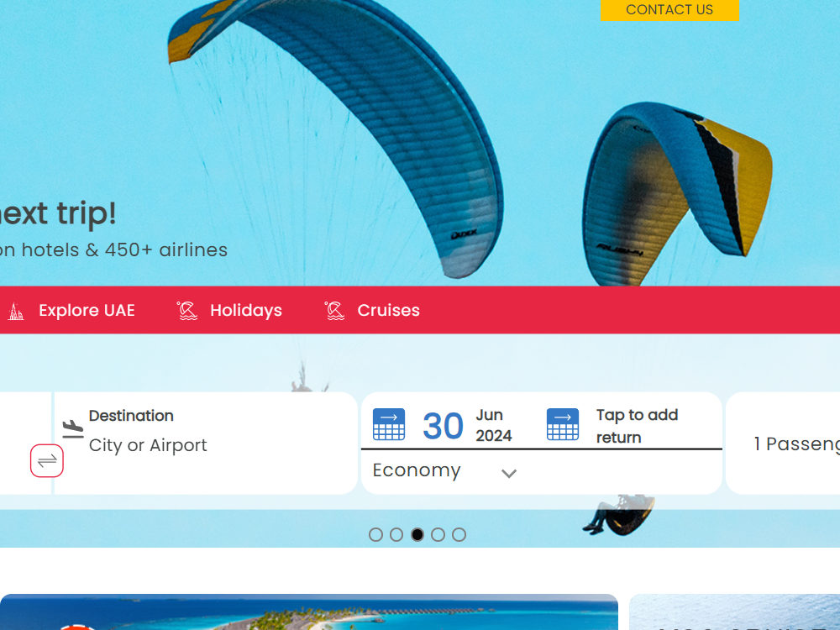This screenshot has height=630, width=840.
Task: Select the first carousel slide dot
Action: point(376,534)
